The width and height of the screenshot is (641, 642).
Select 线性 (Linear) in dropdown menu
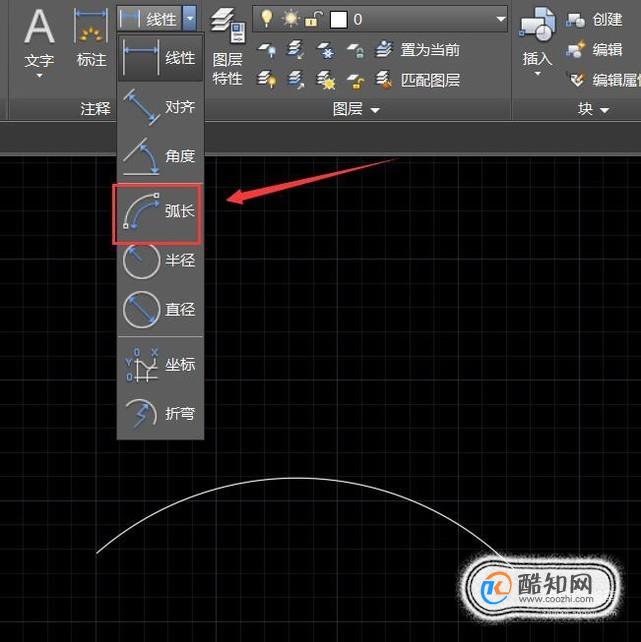(160, 58)
